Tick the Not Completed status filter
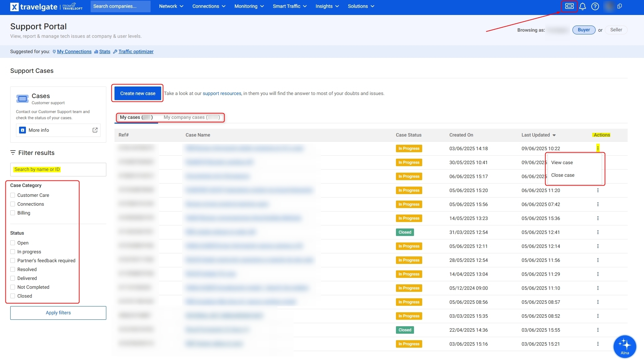This screenshot has height=363, width=644. pos(13,287)
